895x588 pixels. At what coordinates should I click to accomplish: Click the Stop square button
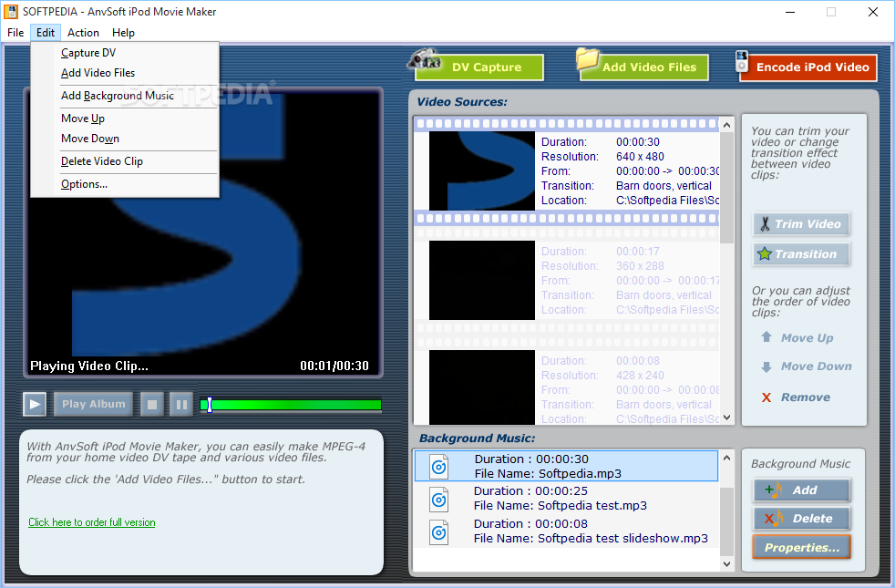tap(152, 404)
